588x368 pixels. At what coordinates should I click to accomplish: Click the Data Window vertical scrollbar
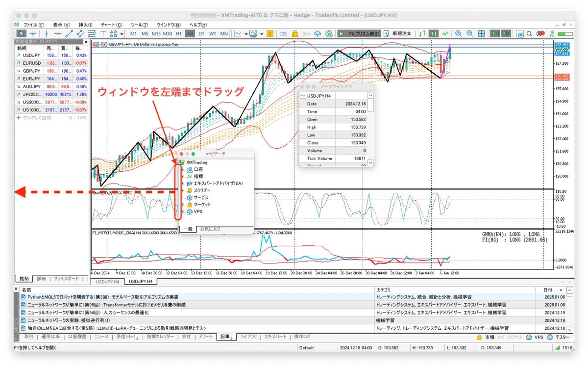pyautogui.click(x=370, y=130)
